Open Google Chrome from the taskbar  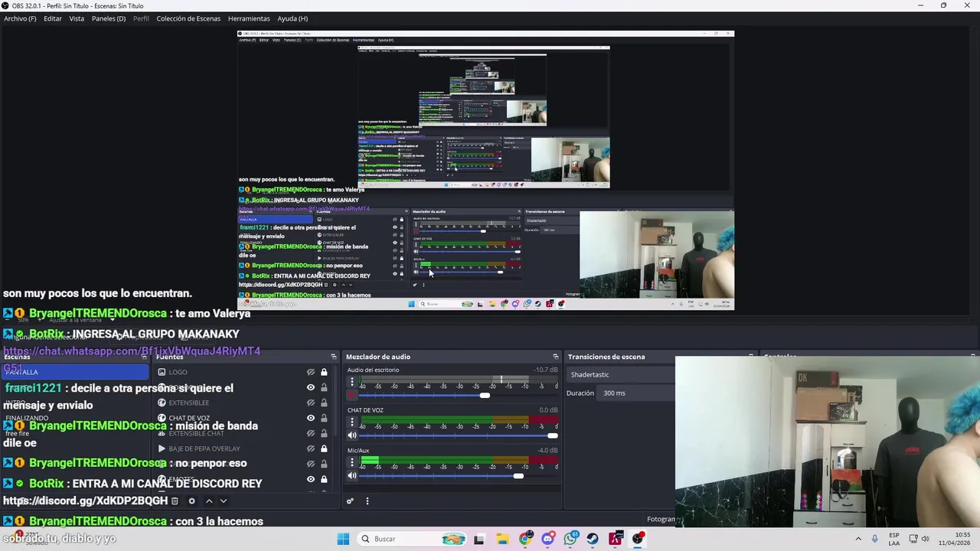pos(525,539)
